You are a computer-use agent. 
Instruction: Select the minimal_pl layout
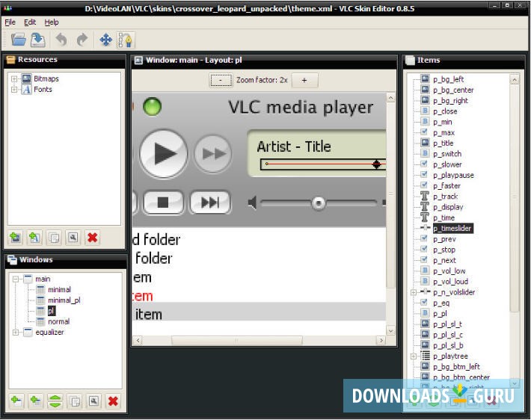pos(64,300)
